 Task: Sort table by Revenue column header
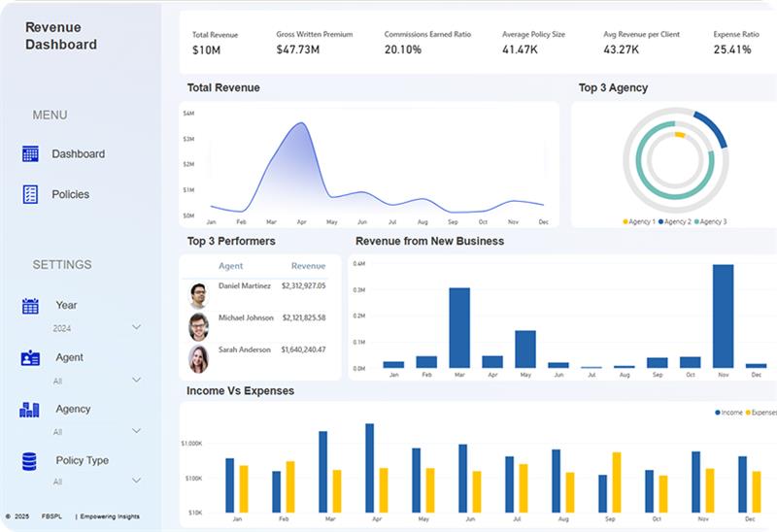pyautogui.click(x=308, y=266)
